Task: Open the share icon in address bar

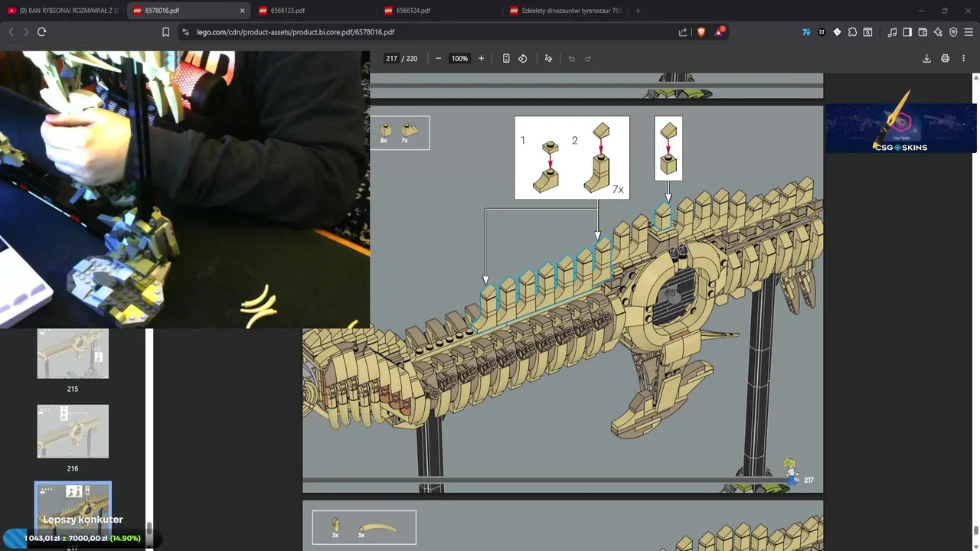Action: [x=683, y=32]
